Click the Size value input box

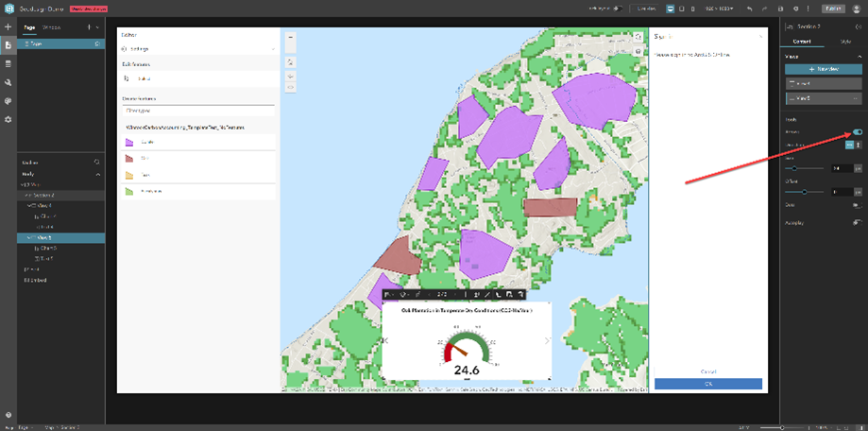[x=842, y=168]
